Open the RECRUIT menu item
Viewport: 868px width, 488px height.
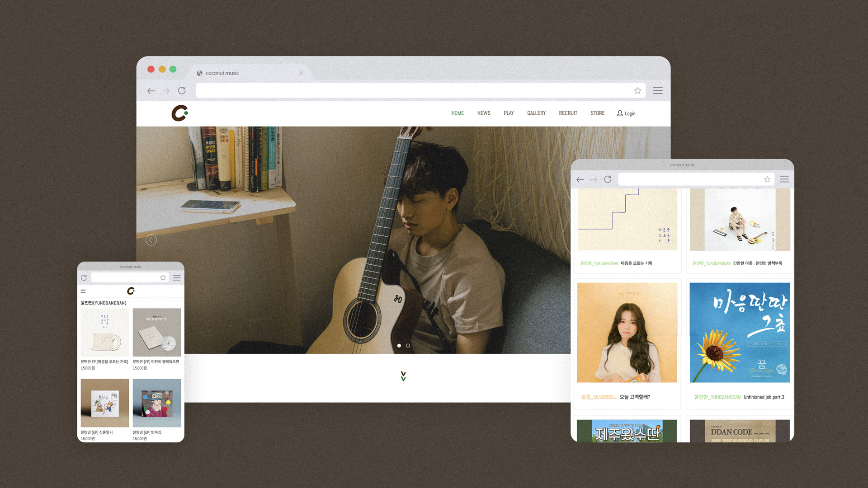point(568,113)
